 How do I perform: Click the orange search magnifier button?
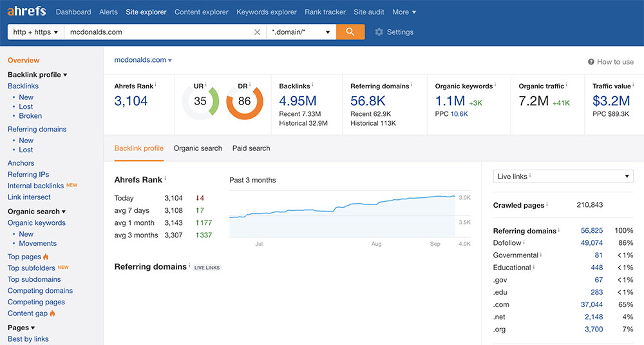click(350, 32)
